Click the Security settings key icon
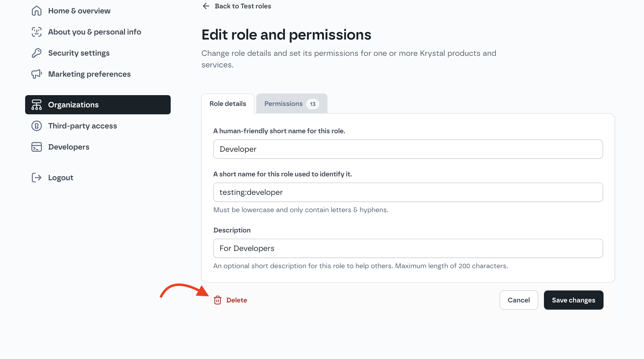Image resolution: width=644 pixels, height=359 pixels. coord(36,53)
